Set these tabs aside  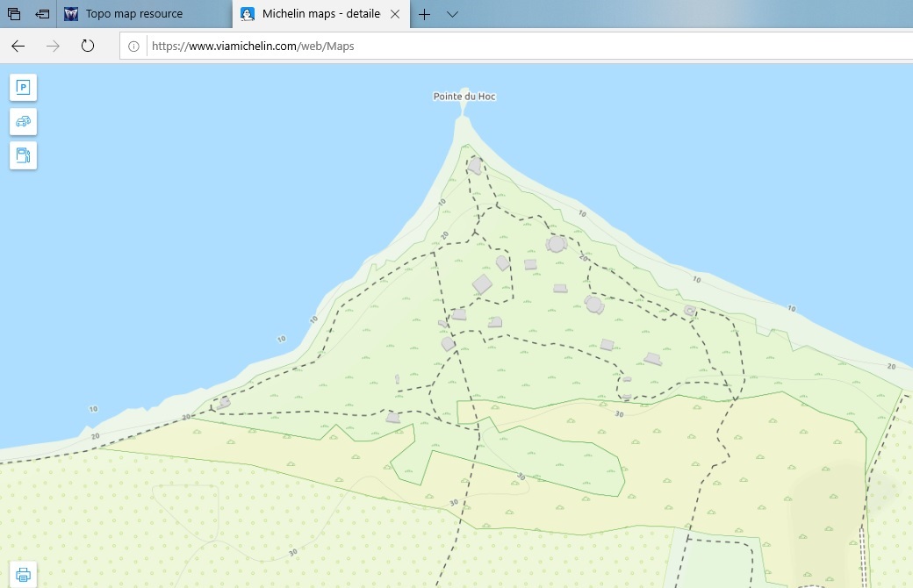42,14
